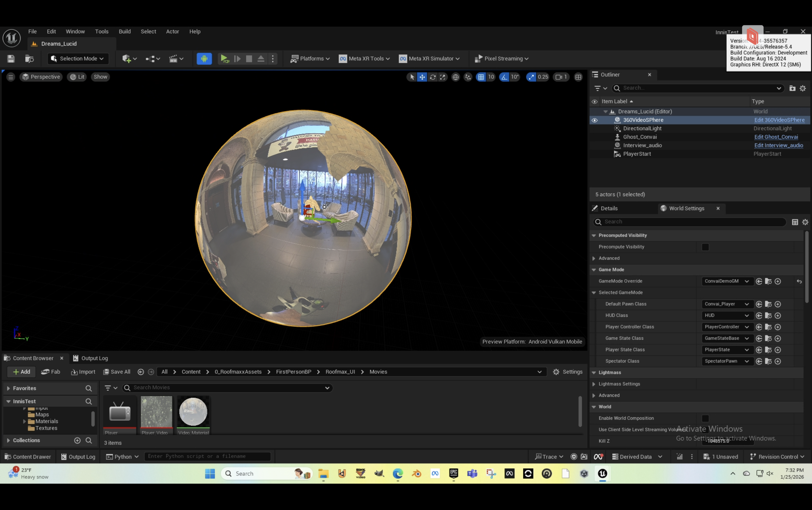Click the World Settings panel scrollbar
Screen dimensions: 812x510
[807, 267]
